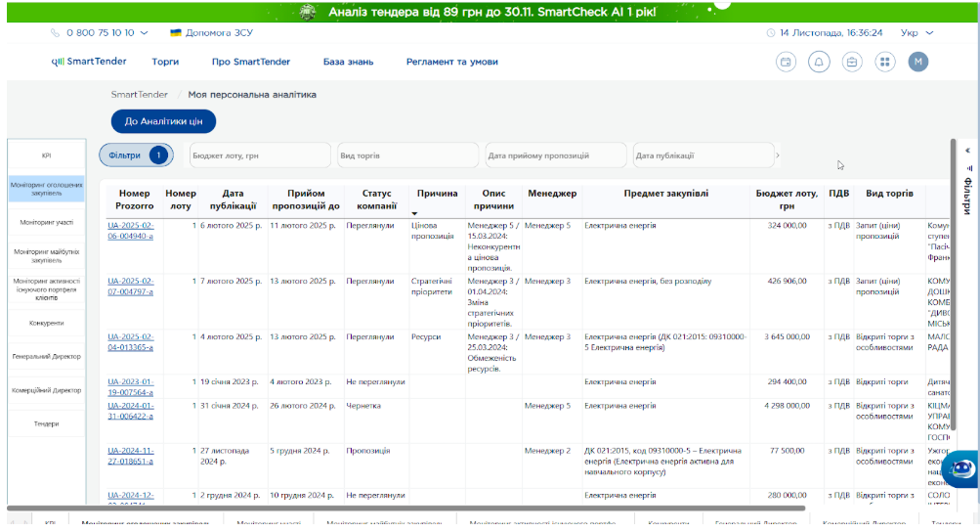
Task: Click the Ukrainian flag "Допомога ЗСУ" icon
Action: [x=176, y=32]
